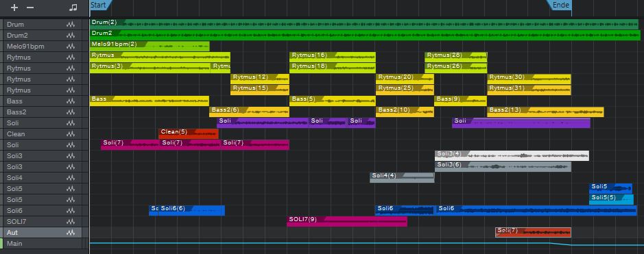This screenshot has width=644, height=254.
Task: Click the pink SOLI7(9) clip
Action: (346, 221)
